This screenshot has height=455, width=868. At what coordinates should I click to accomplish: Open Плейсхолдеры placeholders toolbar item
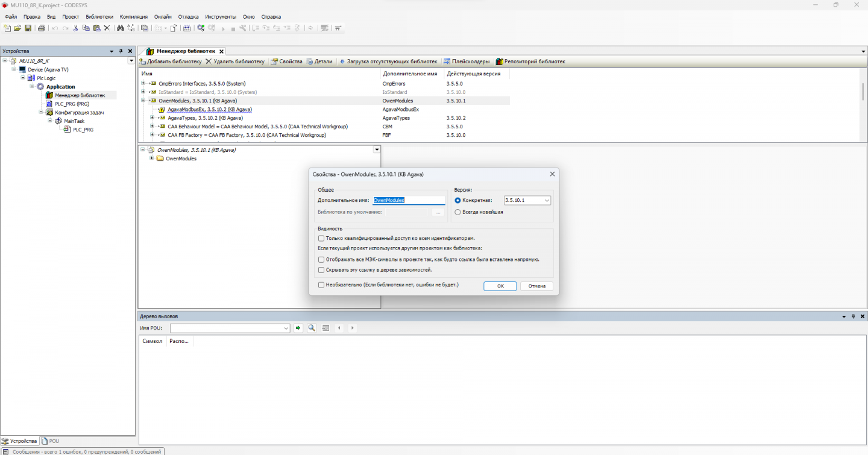467,61
